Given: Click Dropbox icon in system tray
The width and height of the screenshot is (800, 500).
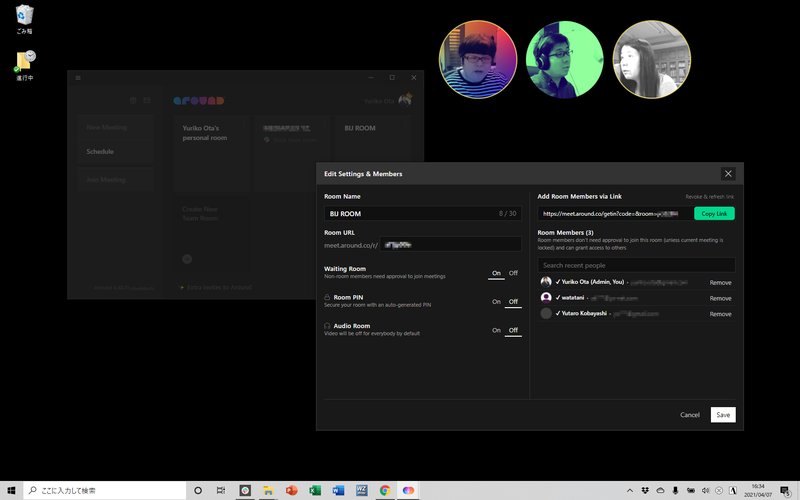Looking at the screenshot, I should coord(645,490).
